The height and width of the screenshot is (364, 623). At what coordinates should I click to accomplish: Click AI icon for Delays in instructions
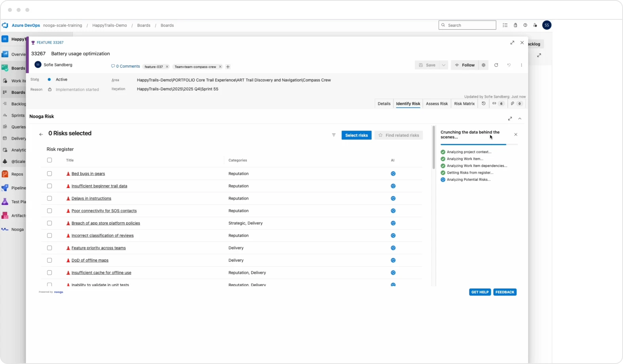point(393,199)
